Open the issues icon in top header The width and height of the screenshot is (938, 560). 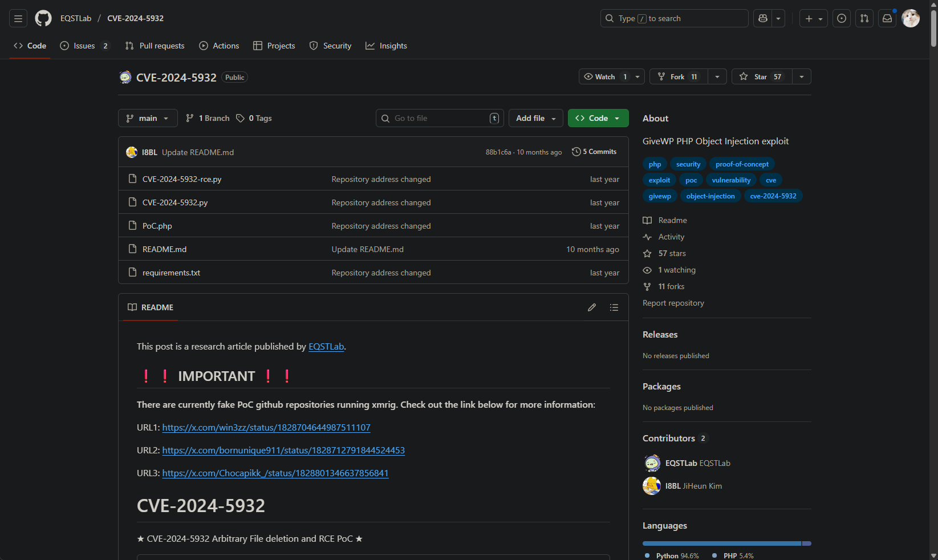click(842, 18)
